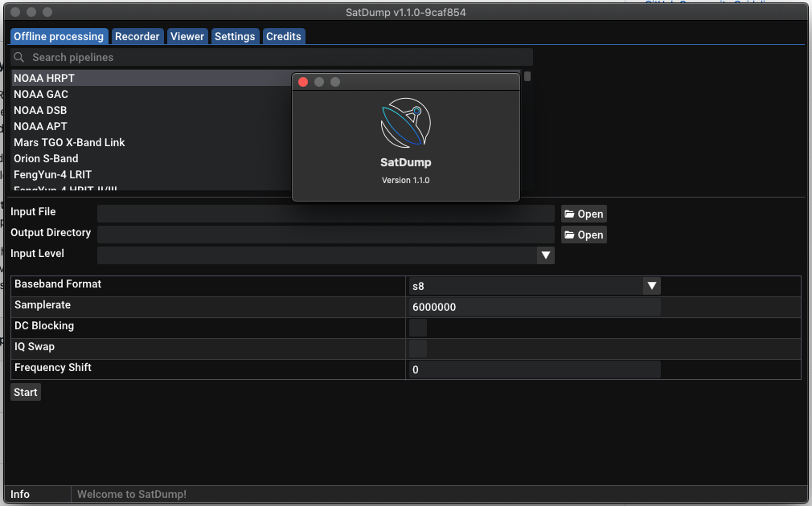
Task: Zoom the SatDump About dialog
Action: click(335, 82)
